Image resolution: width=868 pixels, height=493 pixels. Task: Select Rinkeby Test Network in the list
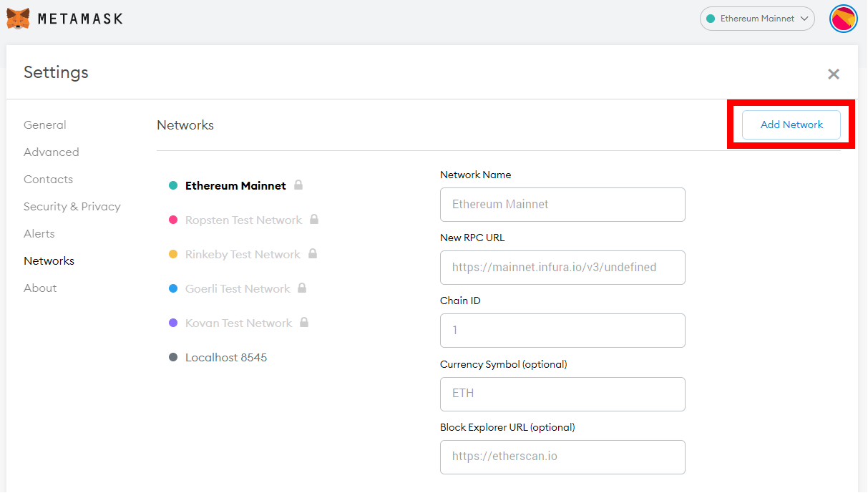click(x=243, y=254)
